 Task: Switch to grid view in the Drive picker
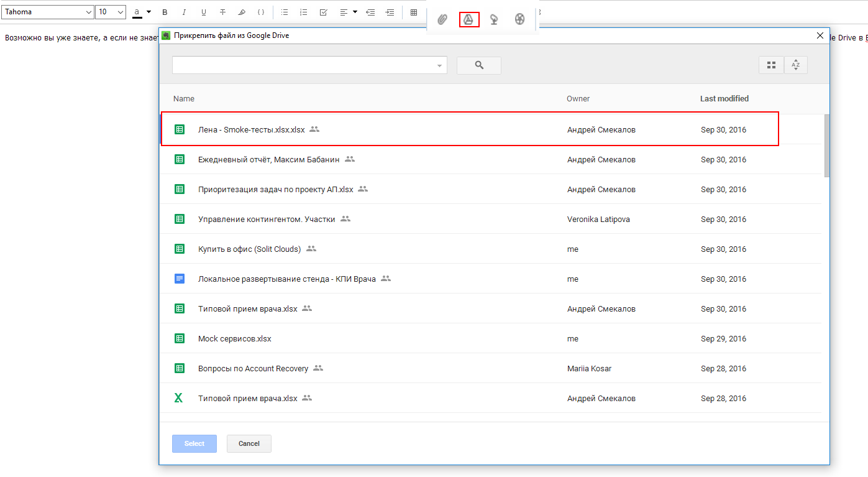tap(771, 65)
